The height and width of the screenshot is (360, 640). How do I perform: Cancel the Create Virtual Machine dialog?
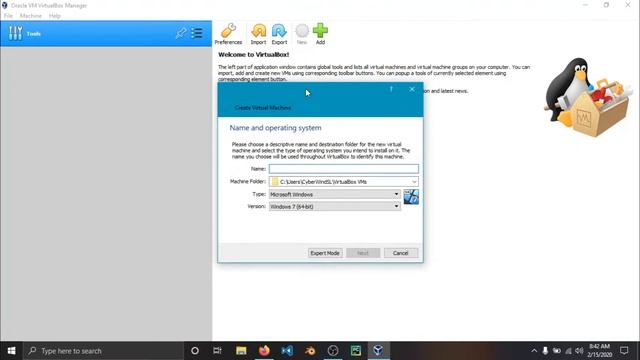click(x=400, y=253)
